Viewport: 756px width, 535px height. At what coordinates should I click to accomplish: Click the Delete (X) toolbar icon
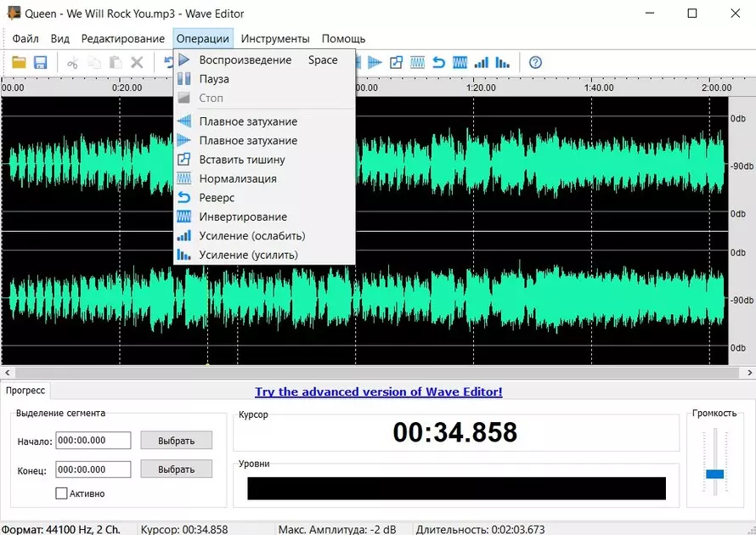pyautogui.click(x=135, y=61)
